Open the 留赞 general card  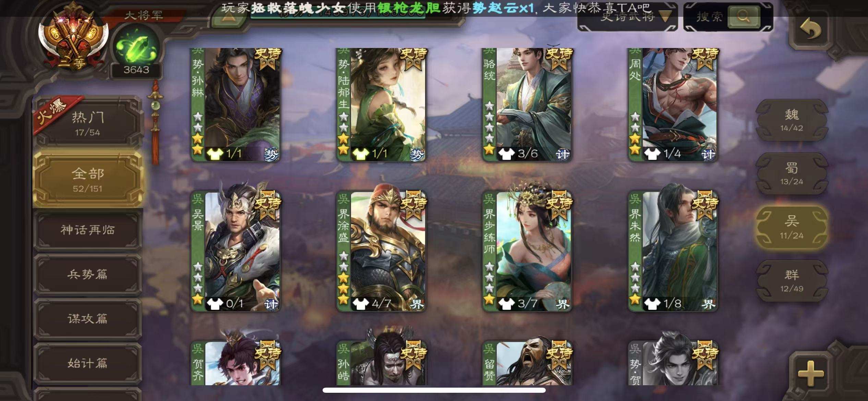(527, 363)
